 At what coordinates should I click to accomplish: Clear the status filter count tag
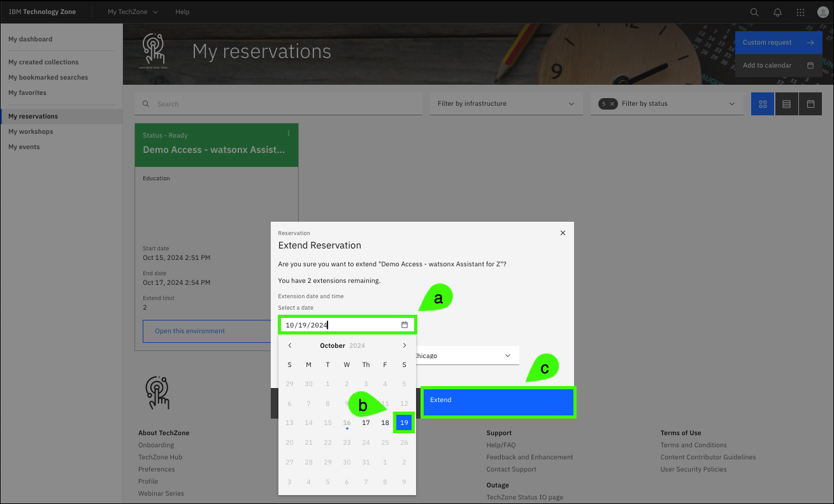pos(612,104)
